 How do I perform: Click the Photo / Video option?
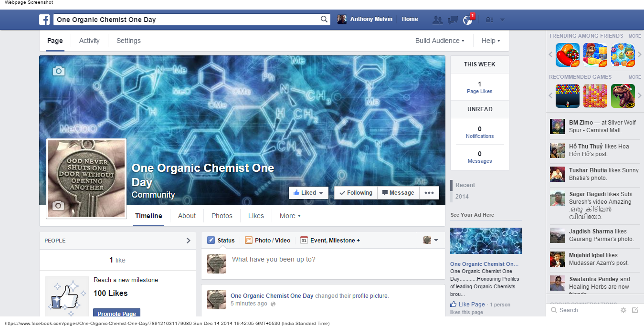click(268, 240)
